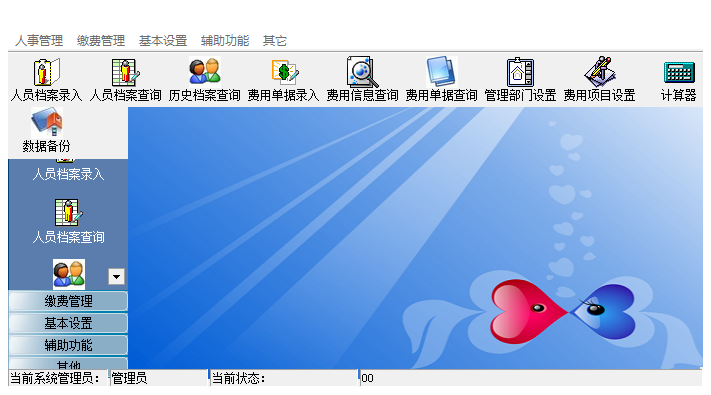Select the two-person icon in sidebar
This screenshot has height=395, width=711.
69,274
